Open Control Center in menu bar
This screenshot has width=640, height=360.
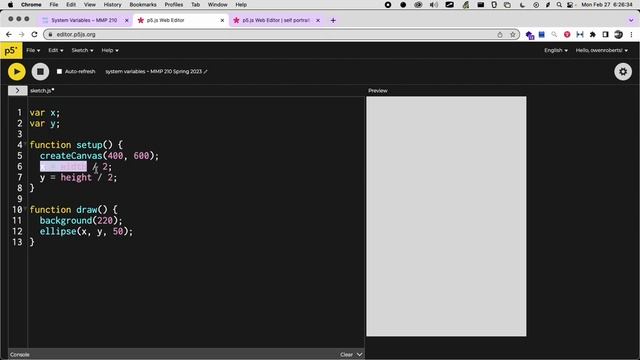point(570,5)
